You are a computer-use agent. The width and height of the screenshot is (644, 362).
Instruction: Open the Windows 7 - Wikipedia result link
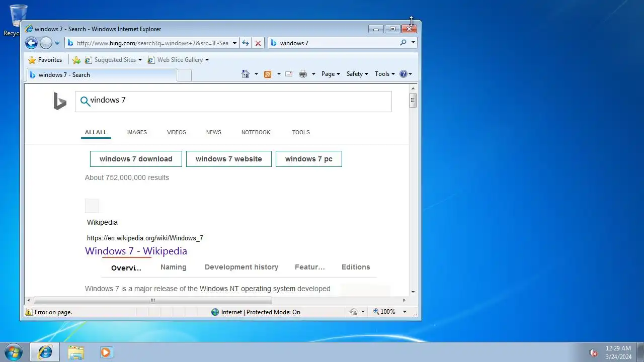tap(136, 251)
